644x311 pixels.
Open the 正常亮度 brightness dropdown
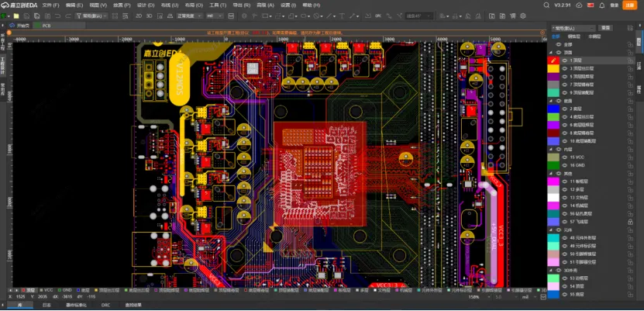[x=189, y=16]
